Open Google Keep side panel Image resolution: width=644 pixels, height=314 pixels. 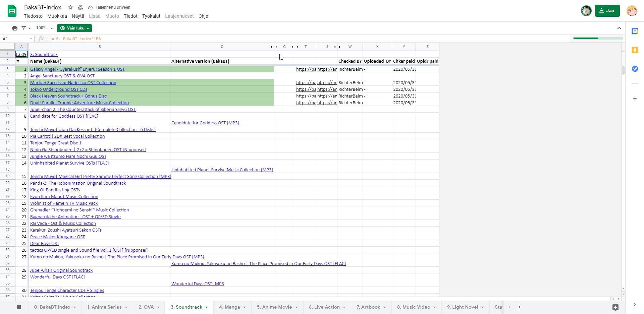[635, 50]
